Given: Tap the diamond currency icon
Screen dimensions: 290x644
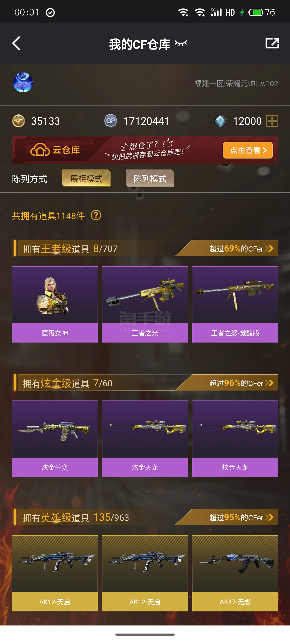Looking at the screenshot, I should pos(220,121).
